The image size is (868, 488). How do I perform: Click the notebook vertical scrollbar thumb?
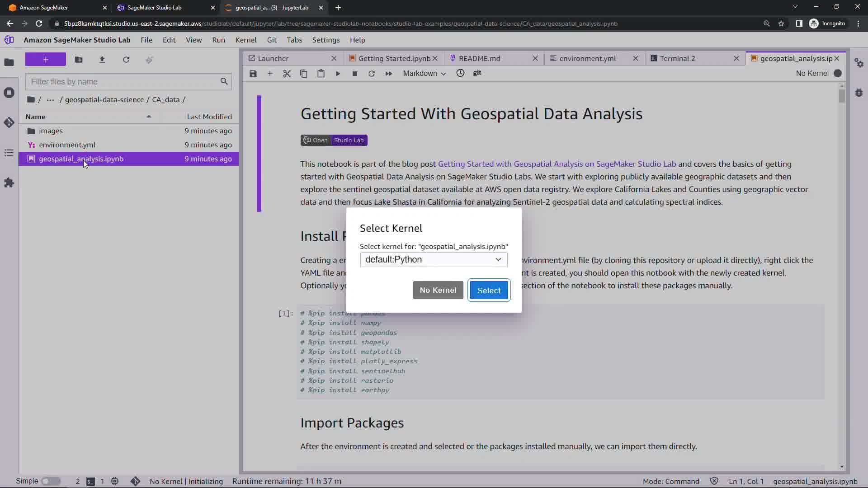point(841,96)
